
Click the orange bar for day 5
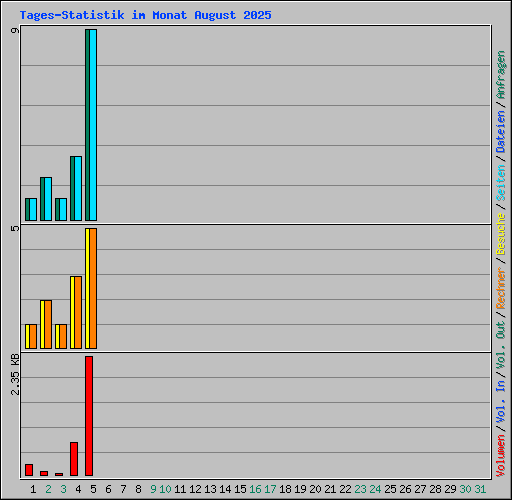coord(93,288)
